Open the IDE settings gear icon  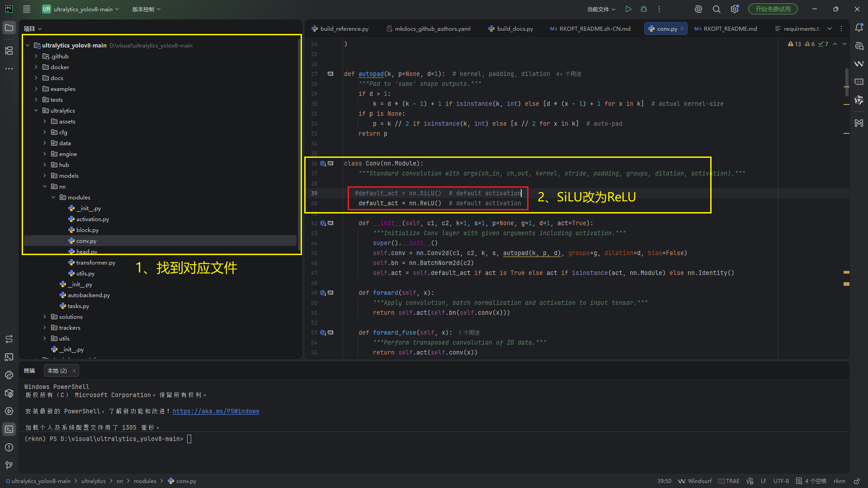[735, 9]
